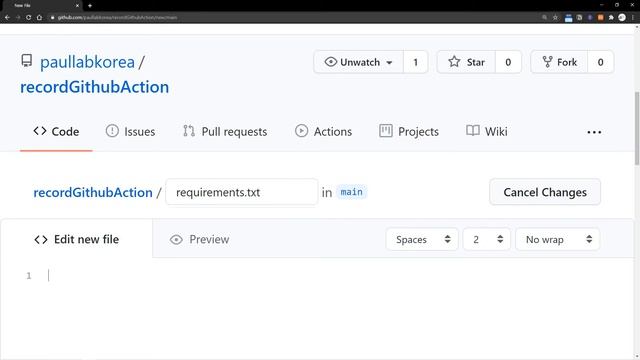
Task: Click the requirements.txt filename field
Action: 242,192
